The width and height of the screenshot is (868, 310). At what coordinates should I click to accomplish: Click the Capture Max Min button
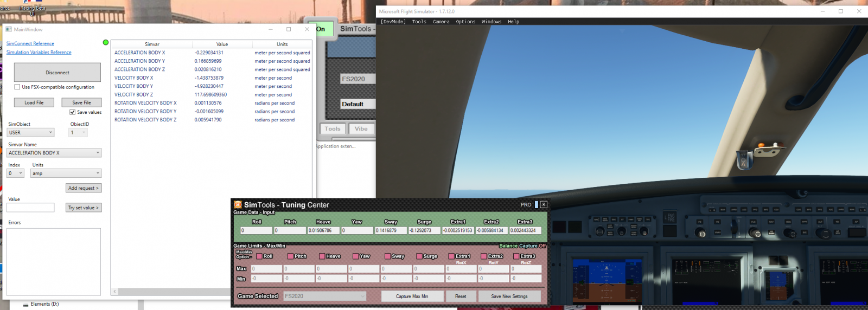412,296
